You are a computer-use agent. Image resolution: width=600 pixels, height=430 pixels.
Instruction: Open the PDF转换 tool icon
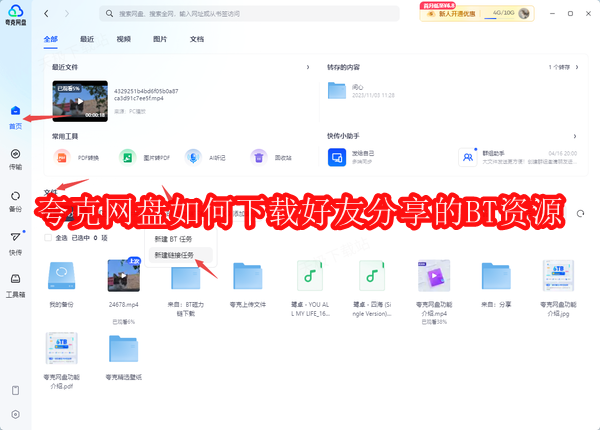[x=62, y=158]
